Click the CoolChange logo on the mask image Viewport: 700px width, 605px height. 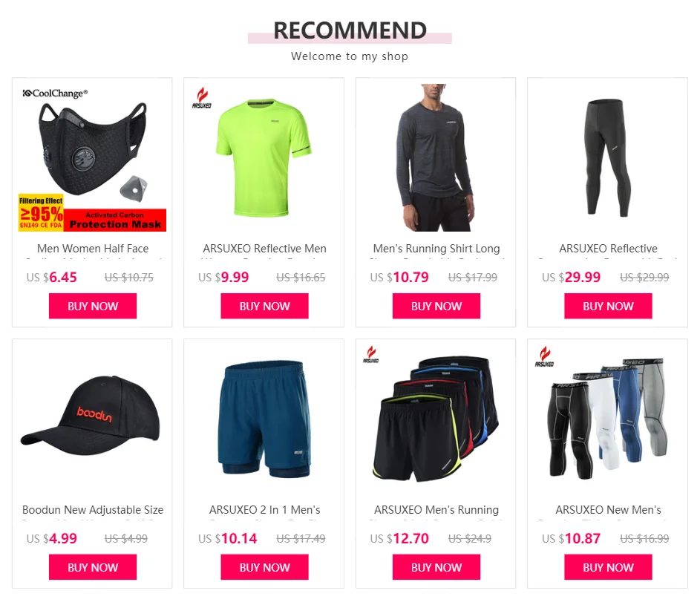pos(55,94)
